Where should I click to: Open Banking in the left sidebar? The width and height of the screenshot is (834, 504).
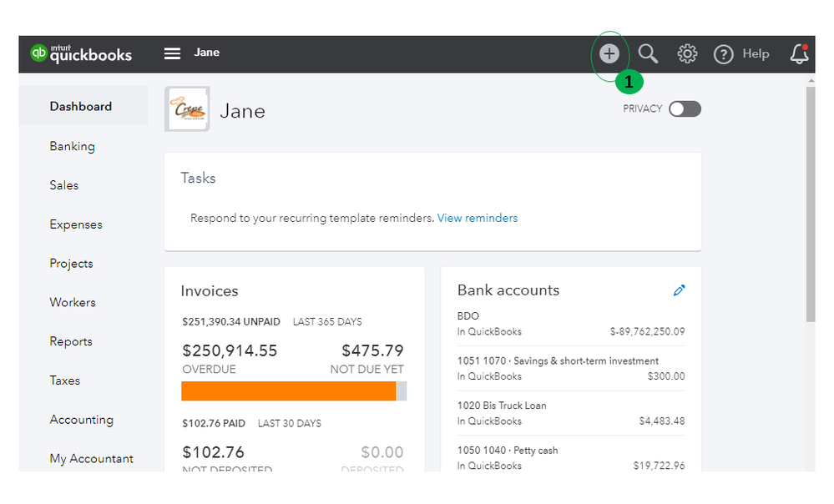pyautogui.click(x=72, y=146)
